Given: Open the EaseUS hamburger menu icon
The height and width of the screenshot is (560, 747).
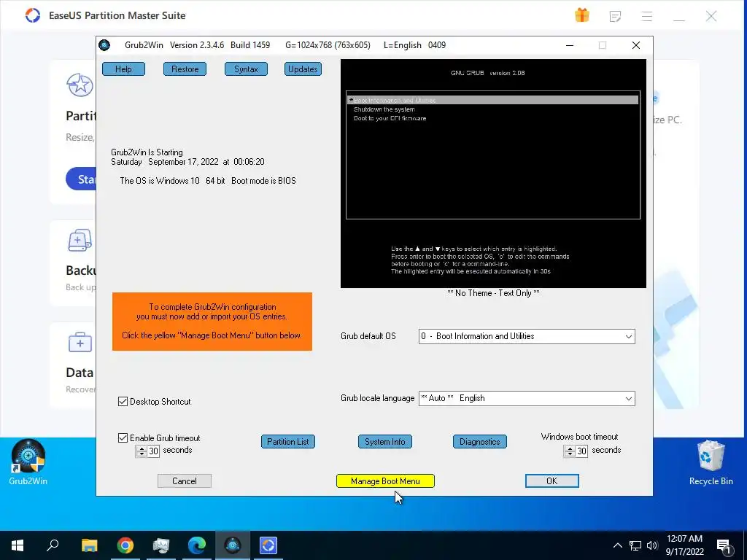Looking at the screenshot, I should click(x=646, y=17).
